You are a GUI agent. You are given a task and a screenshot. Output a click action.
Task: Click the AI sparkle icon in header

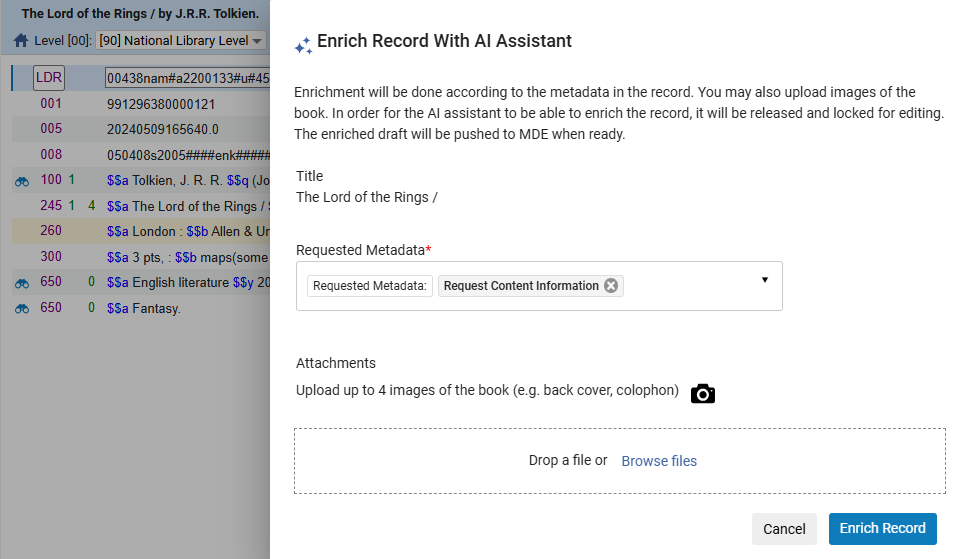tap(303, 46)
